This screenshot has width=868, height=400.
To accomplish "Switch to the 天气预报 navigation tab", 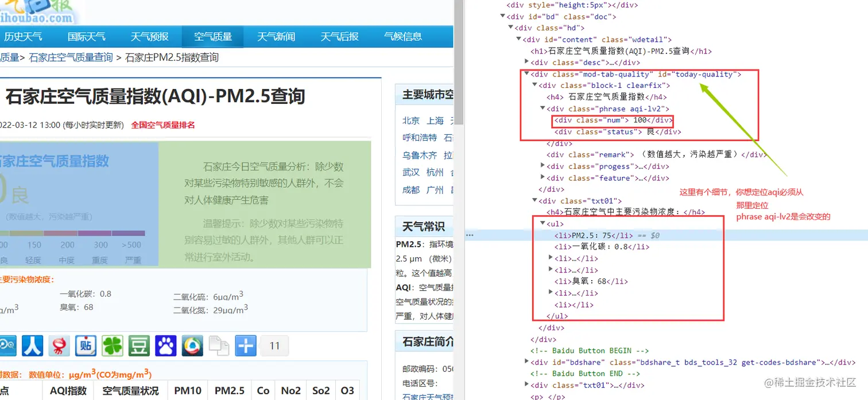I will coord(150,36).
